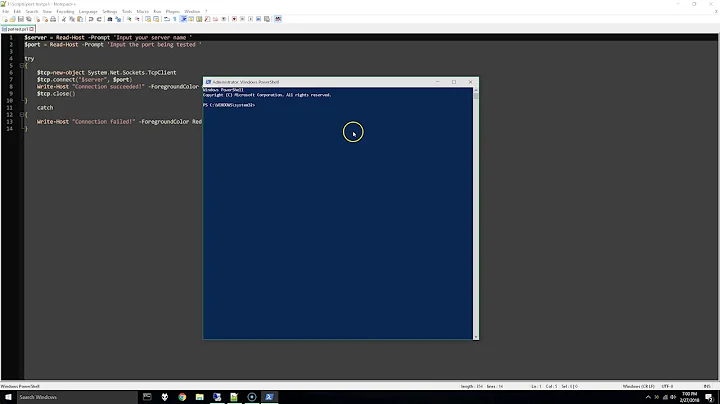Viewport: 720px width, 404px height.
Task: Close the port-test.ps1 tab with its red X
Action: click(32, 29)
